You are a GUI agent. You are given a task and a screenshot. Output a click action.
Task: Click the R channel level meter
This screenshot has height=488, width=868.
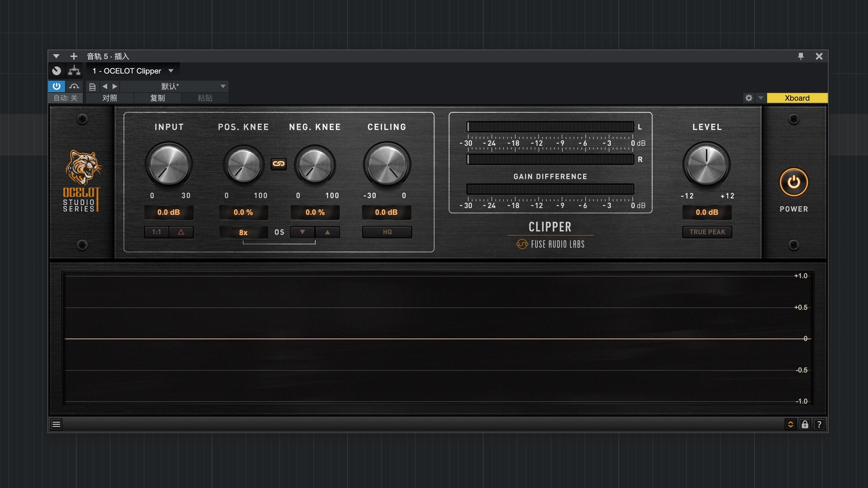pos(550,160)
